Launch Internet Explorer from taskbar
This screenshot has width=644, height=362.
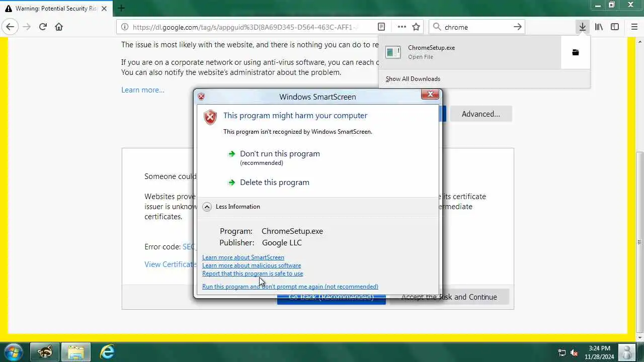pos(107,352)
